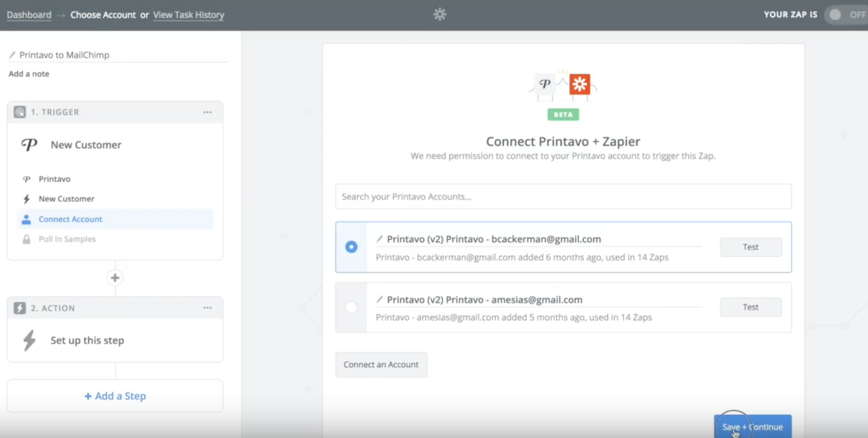Open the trigger step options menu
Screen dimensions: 868x438
tap(208, 112)
